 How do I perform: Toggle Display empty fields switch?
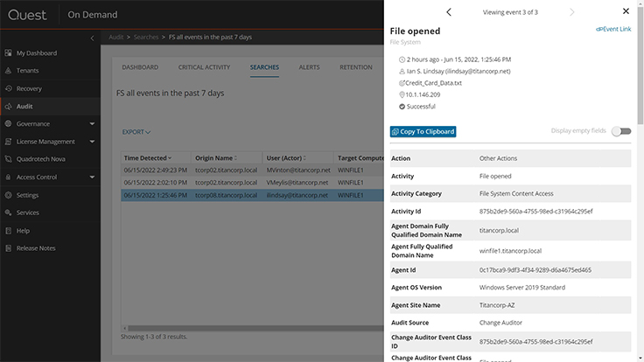point(621,131)
